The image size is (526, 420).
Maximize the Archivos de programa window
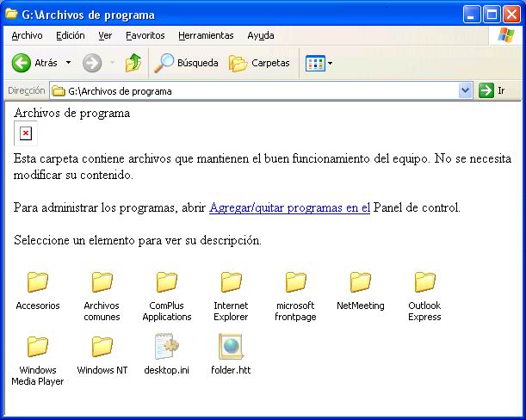(492, 15)
